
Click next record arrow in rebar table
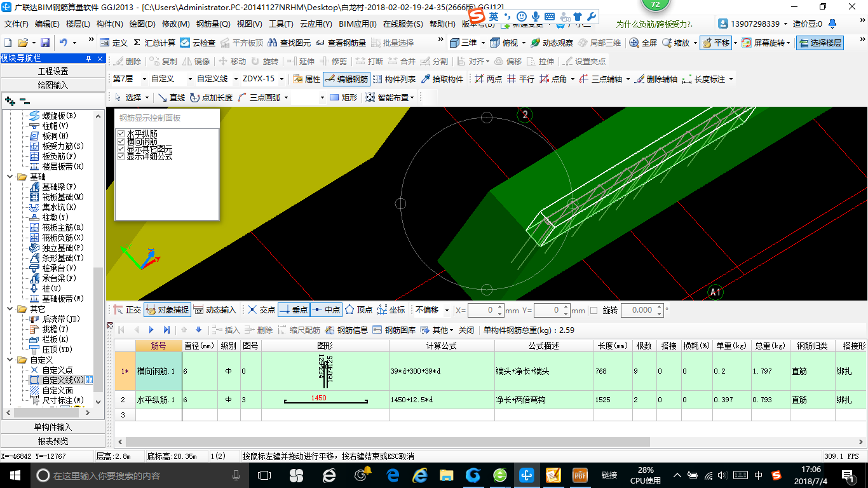[x=151, y=330]
